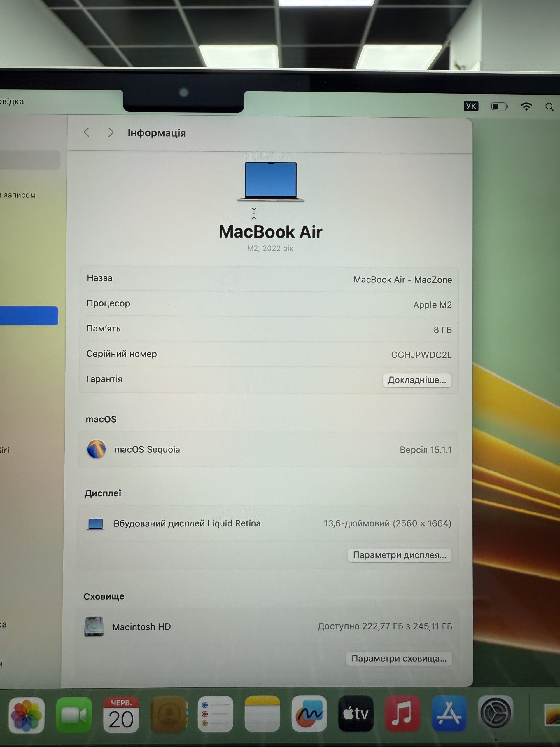Image resolution: width=560 pixels, height=747 pixels.
Task: Launch FaceTime from the Dock
Action: 74,715
